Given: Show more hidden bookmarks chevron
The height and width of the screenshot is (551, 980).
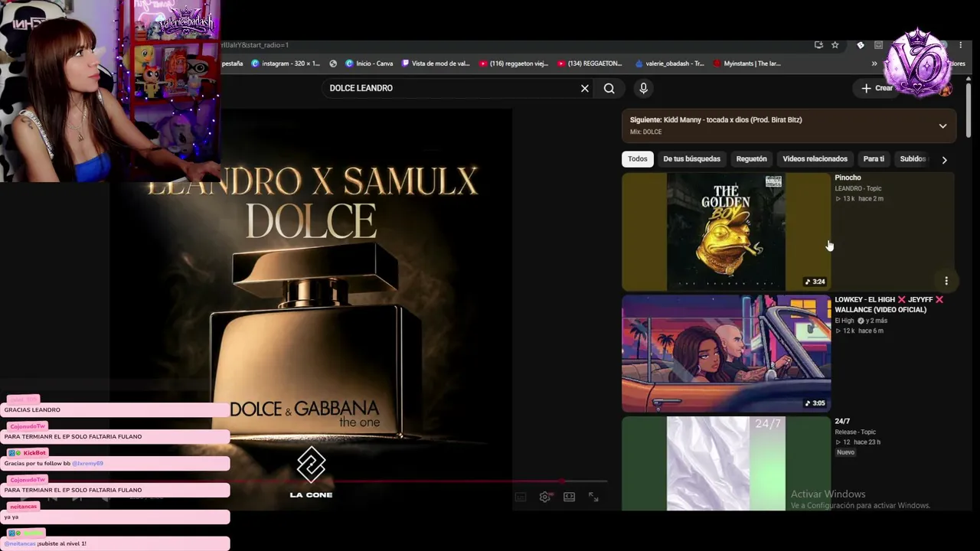Looking at the screenshot, I should pos(874,64).
